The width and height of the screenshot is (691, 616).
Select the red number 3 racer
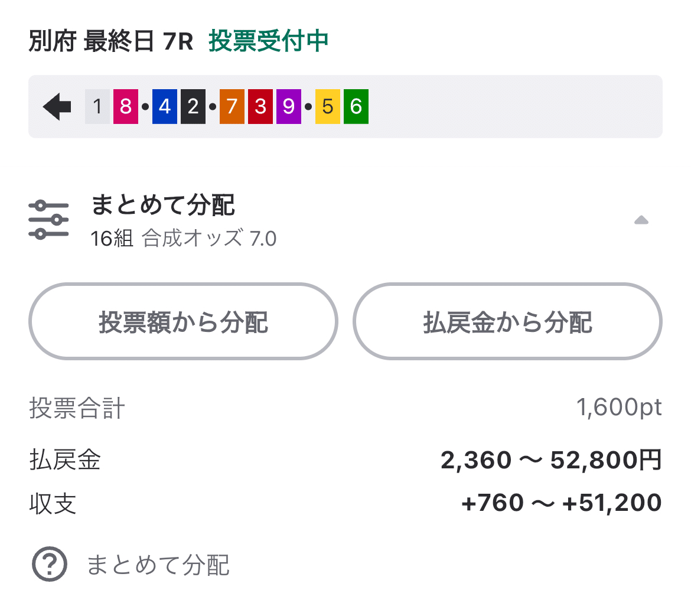pos(260,106)
